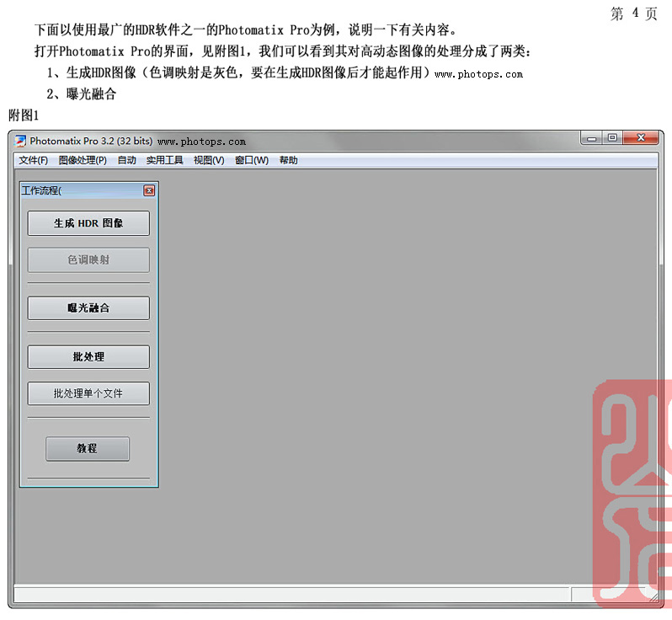This screenshot has height=620, width=672.
Task: Click the 第 4 页 page number
Action: [x=634, y=13]
